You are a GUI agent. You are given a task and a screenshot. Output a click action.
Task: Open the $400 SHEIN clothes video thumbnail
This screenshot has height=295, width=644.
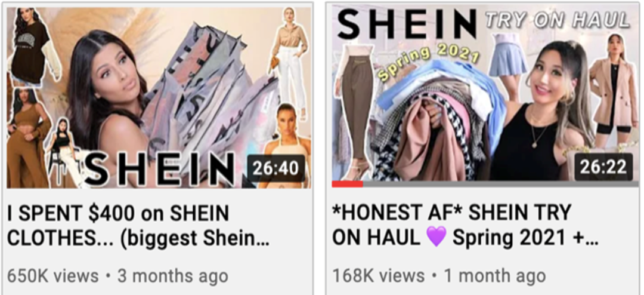click(x=159, y=97)
